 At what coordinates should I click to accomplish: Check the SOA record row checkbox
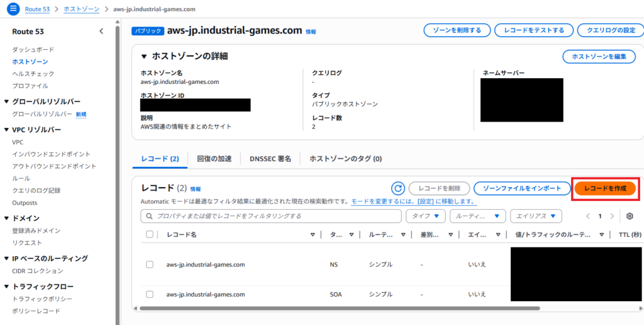pyautogui.click(x=150, y=294)
